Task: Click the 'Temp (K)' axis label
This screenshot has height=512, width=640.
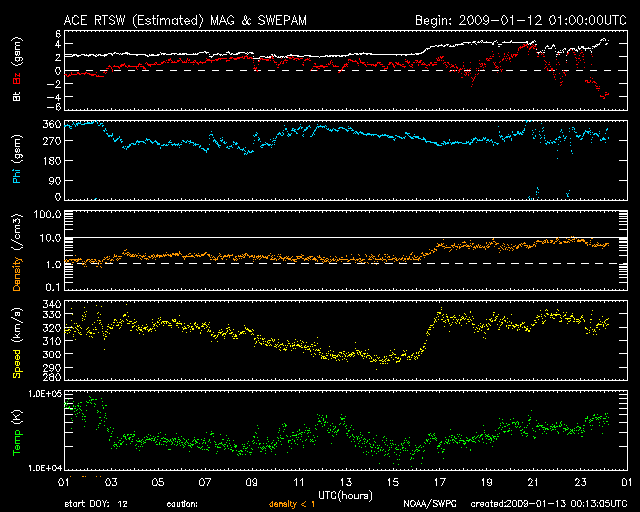Action: pos(17,432)
